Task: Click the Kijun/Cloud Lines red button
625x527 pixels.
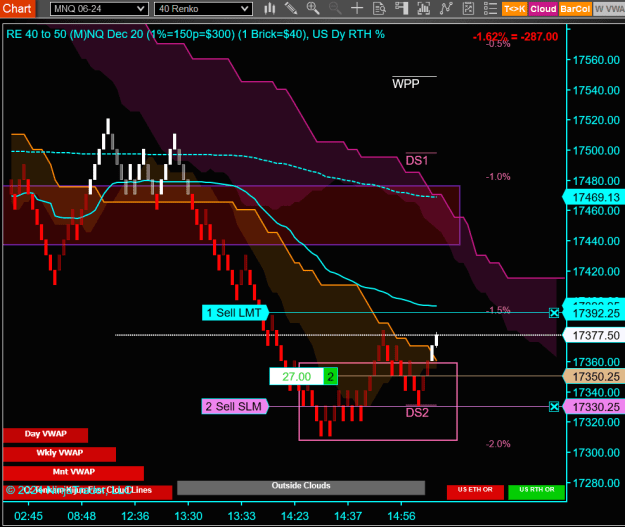Action: (x=88, y=492)
